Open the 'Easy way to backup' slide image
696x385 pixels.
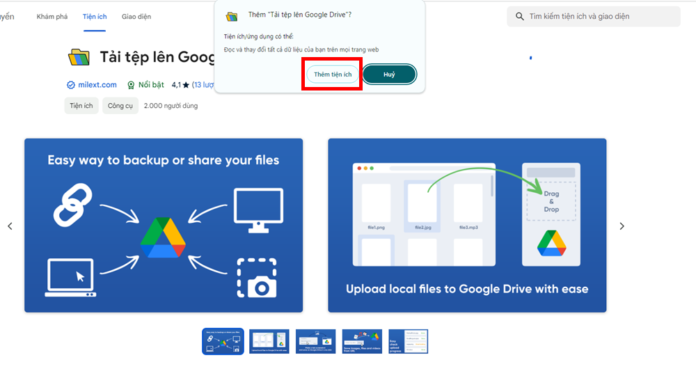[164, 225]
